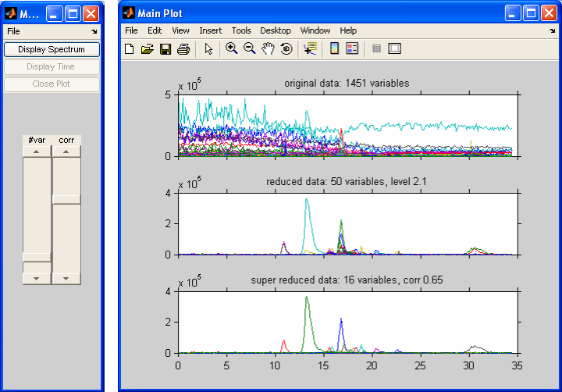Click the New Figure toolbar icon
This screenshot has height=392, width=562.
(129, 48)
